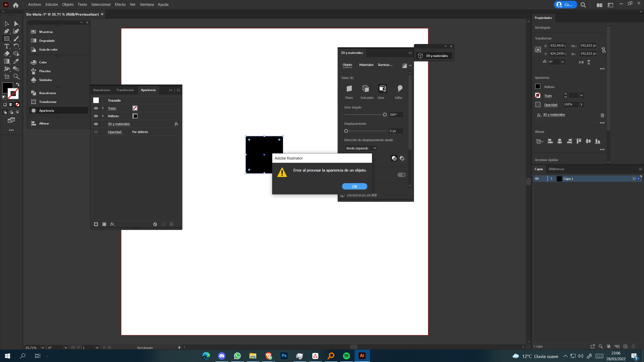The width and height of the screenshot is (644, 362).
Task: Open Borde izquierdo direction dropdown
Action: coord(361,148)
